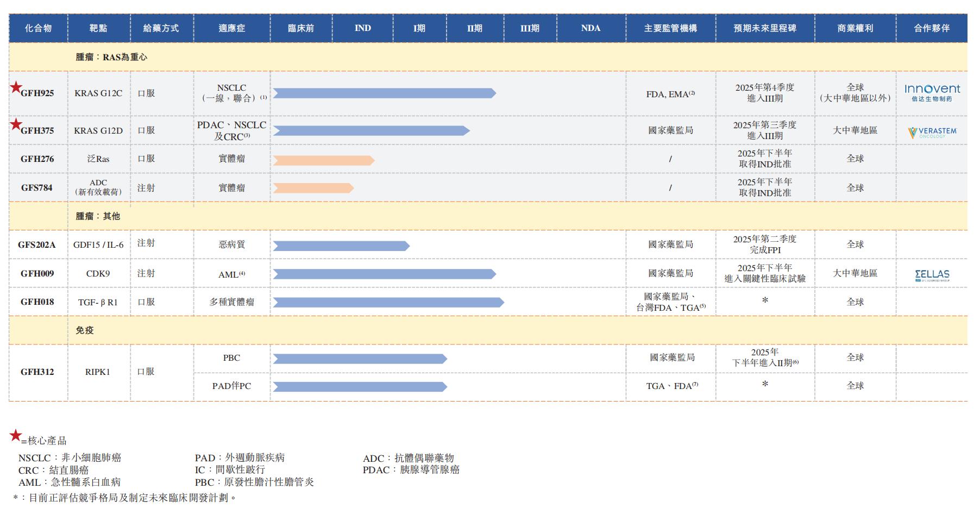The height and width of the screenshot is (514, 980).
Task: Click the red star beside GFH925
Action: (16, 87)
